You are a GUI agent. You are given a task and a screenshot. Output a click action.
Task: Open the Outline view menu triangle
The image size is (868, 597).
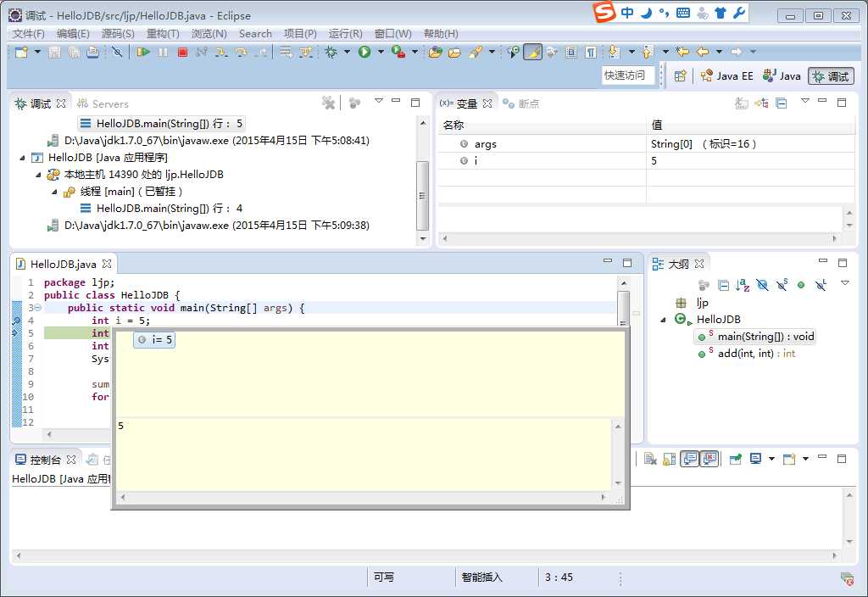[x=845, y=283]
